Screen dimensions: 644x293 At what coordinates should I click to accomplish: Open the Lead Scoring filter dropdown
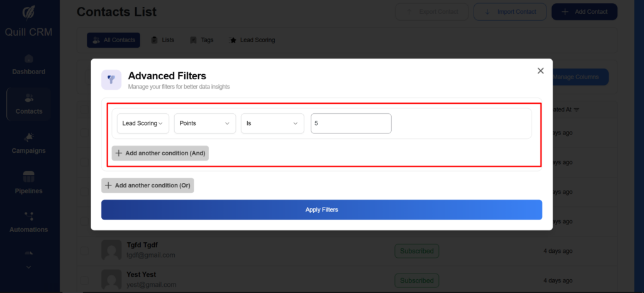[x=143, y=124]
